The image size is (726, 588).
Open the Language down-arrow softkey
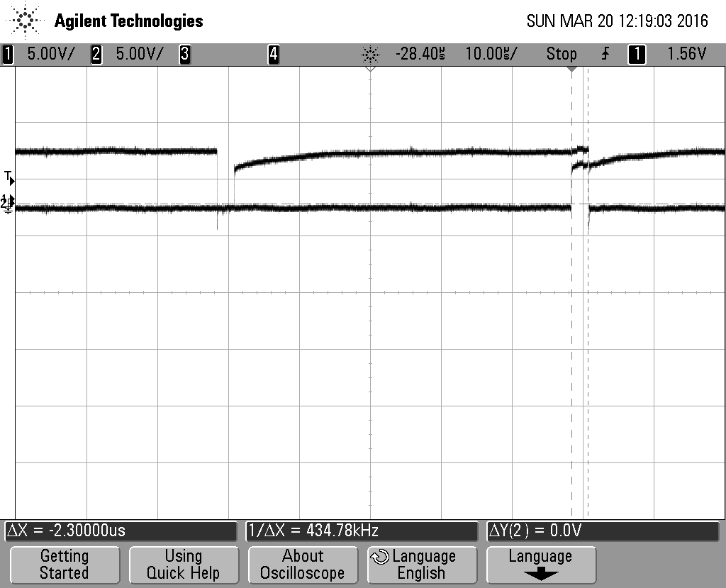coord(540,565)
